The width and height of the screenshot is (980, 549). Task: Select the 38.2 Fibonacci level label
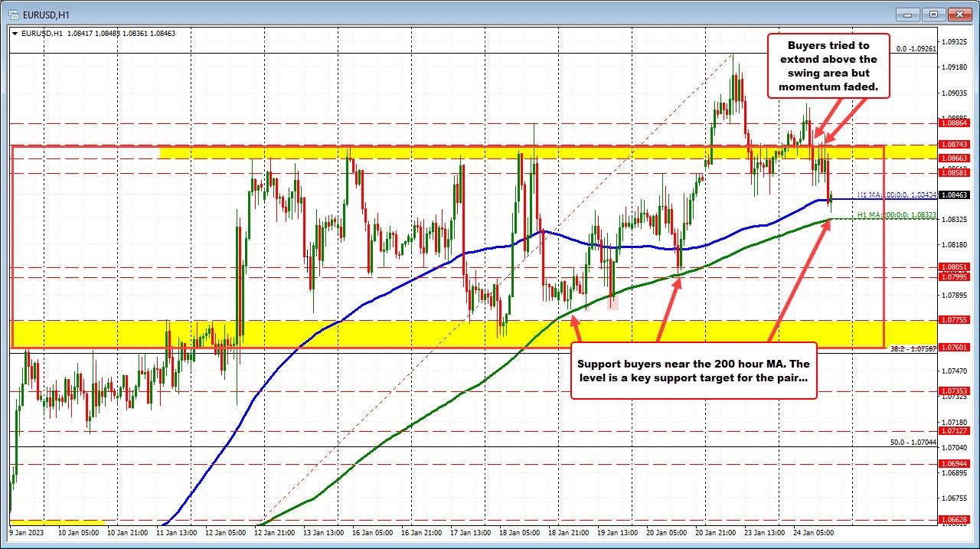(x=913, y=348)
